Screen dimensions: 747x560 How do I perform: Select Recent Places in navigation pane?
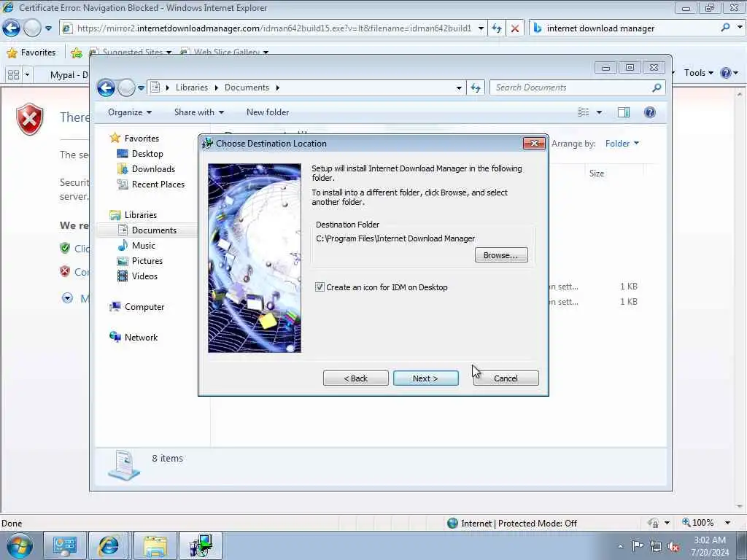tap(158, 184)
